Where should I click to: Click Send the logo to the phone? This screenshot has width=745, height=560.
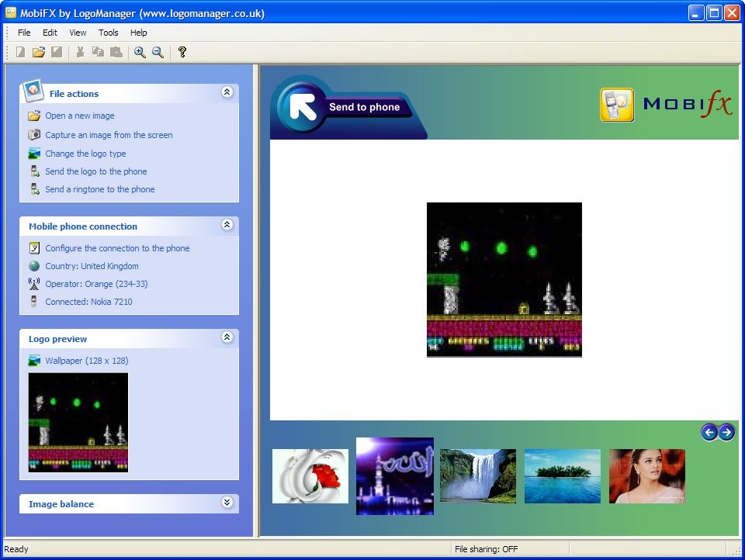coord(96,171)
